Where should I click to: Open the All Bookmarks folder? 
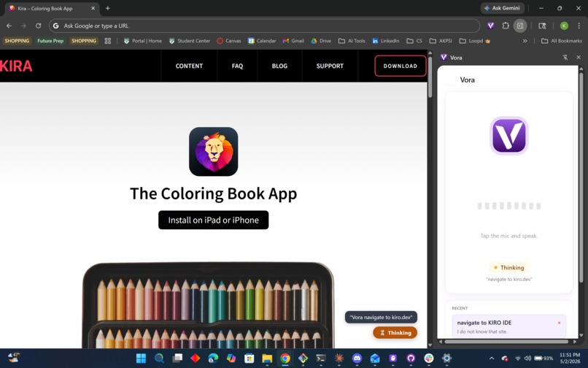(x=562, y=41)
